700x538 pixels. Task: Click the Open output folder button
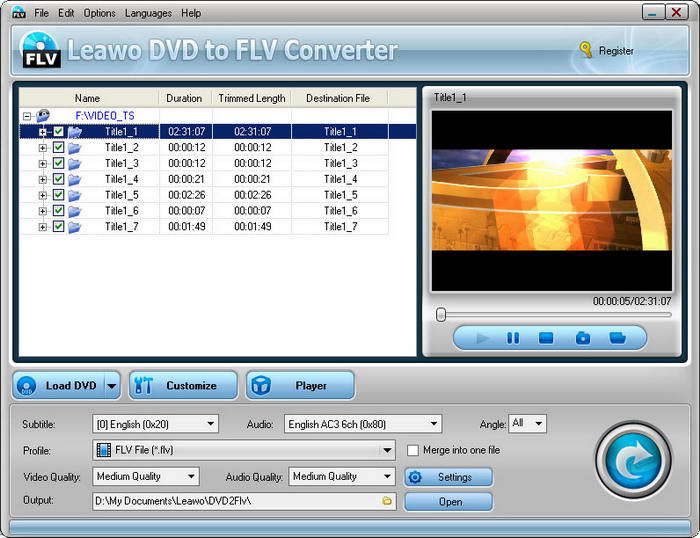pyautogui.click(x=449, y=502)
